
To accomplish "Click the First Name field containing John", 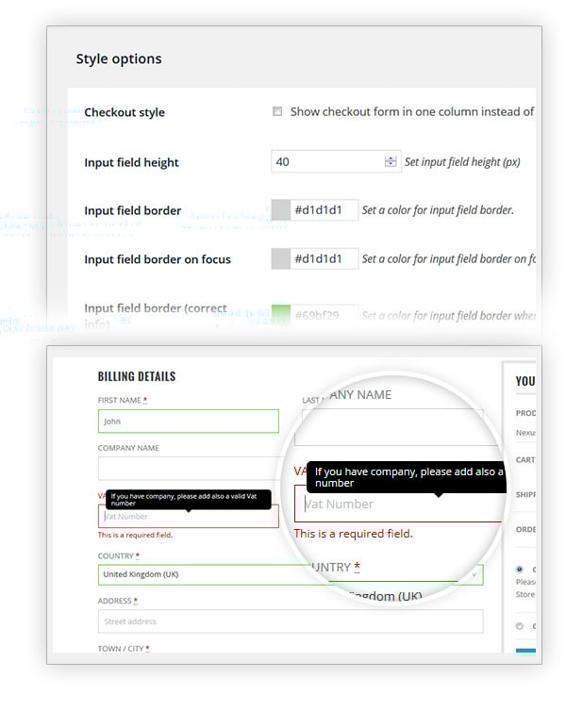I will coord(188,422).
